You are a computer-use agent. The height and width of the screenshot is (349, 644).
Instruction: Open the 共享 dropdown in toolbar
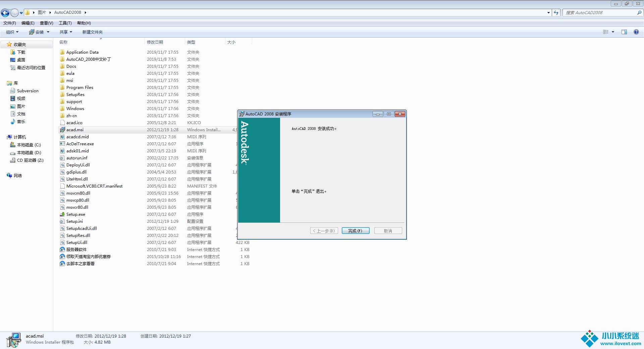[x=66, y=32]
